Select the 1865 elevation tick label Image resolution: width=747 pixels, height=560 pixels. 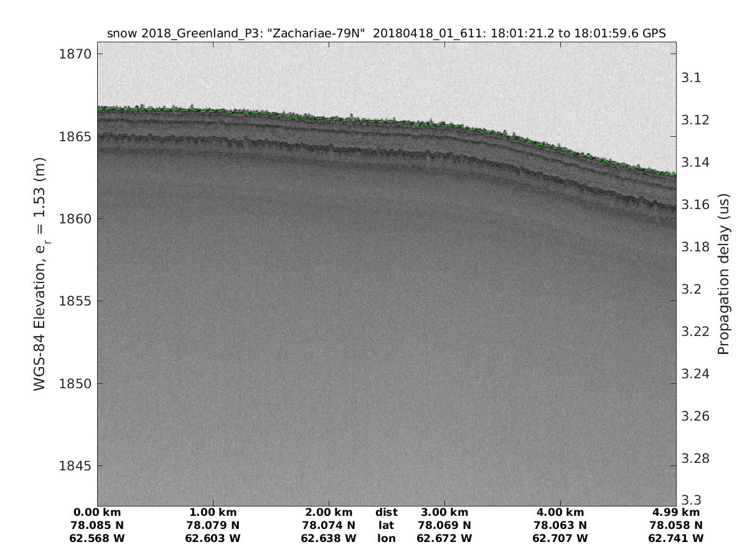pos(76,136)
